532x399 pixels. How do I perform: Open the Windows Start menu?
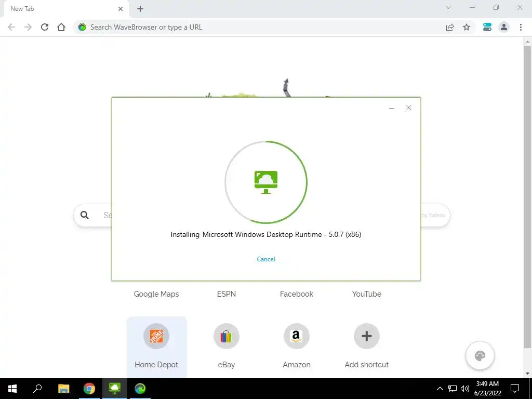pyautogui.click(x=12, y=389)
